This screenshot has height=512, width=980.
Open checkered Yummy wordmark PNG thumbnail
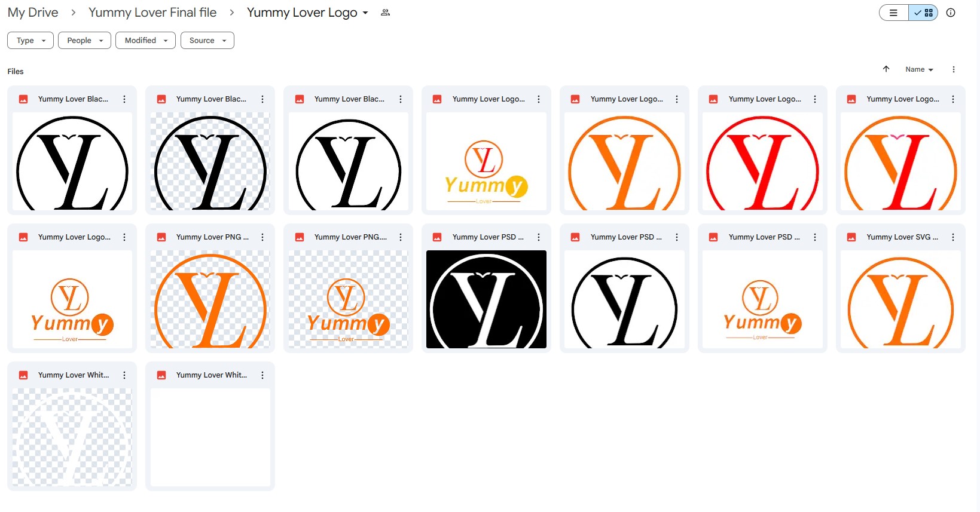[349, 299]
